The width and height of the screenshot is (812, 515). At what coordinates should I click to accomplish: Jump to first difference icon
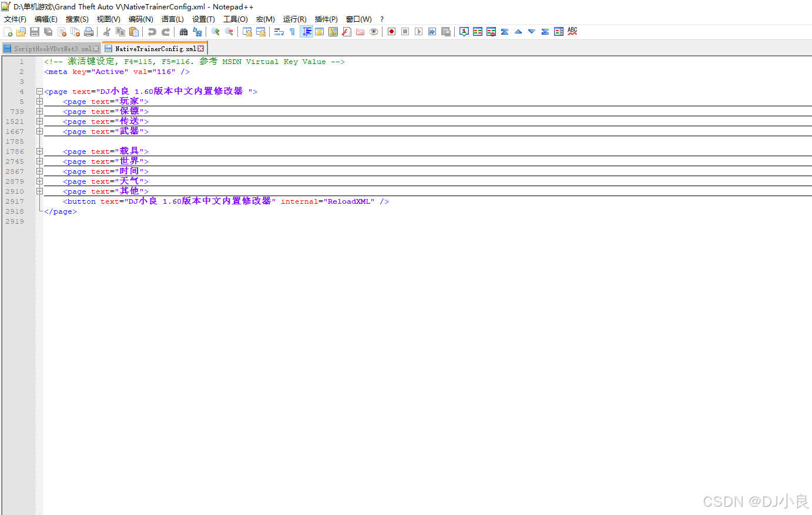point(505,32)
